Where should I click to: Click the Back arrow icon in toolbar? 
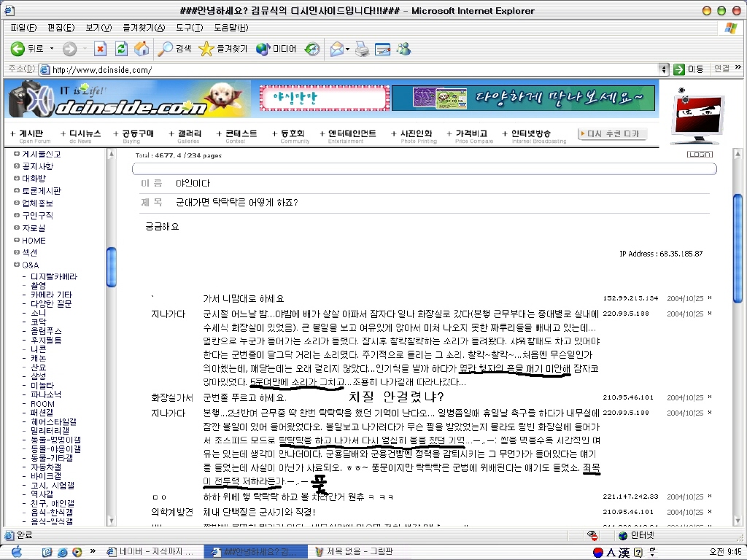[18, 49]
